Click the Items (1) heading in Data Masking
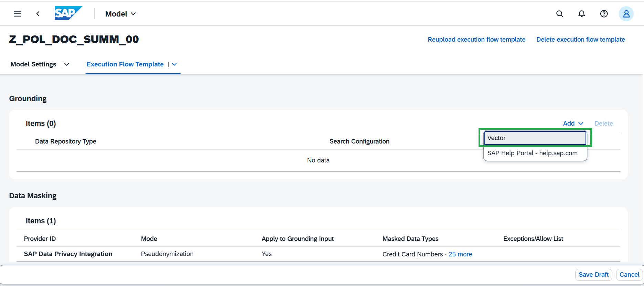The height and width of the screenshot is (286, 644). 41,221
